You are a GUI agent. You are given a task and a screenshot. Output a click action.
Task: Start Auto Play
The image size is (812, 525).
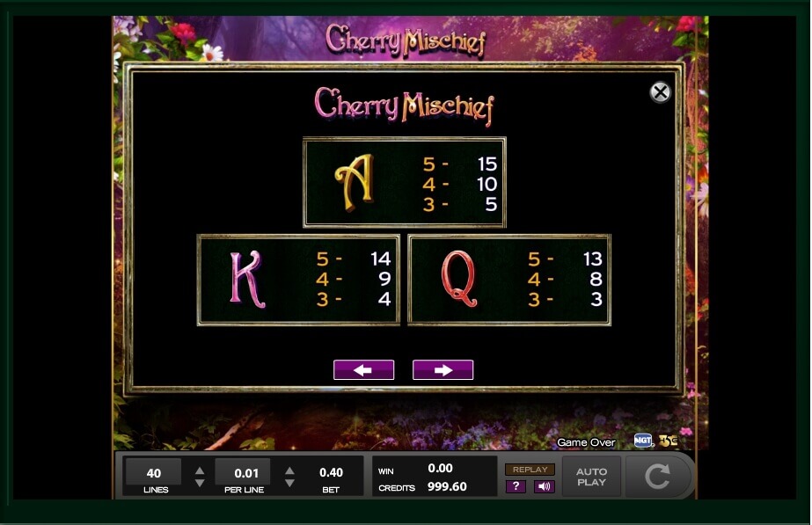[x=591, y=477]
